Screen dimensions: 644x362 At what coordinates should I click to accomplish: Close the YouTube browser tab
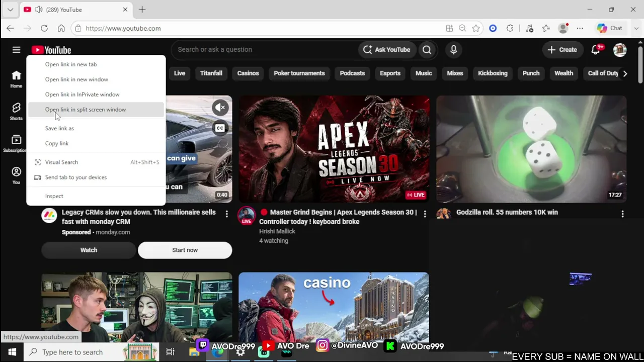pyautogui.click(x=125, y=10)
